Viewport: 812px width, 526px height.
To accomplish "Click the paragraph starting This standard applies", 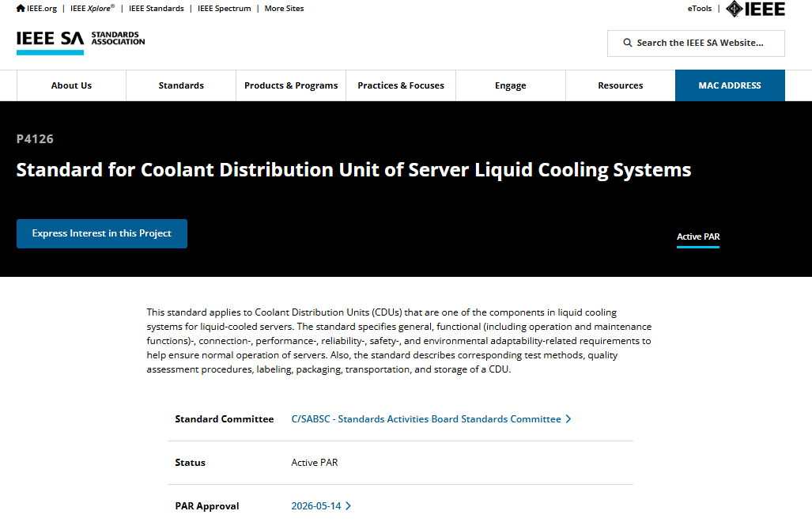I will pyautogui.click(x=398, y=341).
